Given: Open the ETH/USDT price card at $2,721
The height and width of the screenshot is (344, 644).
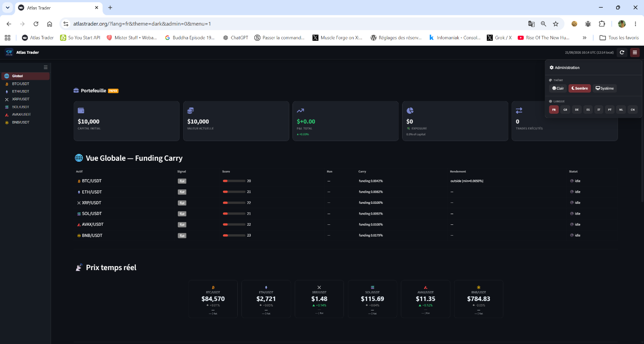Looking at the screenshot, I should click(x=266, y=299).
